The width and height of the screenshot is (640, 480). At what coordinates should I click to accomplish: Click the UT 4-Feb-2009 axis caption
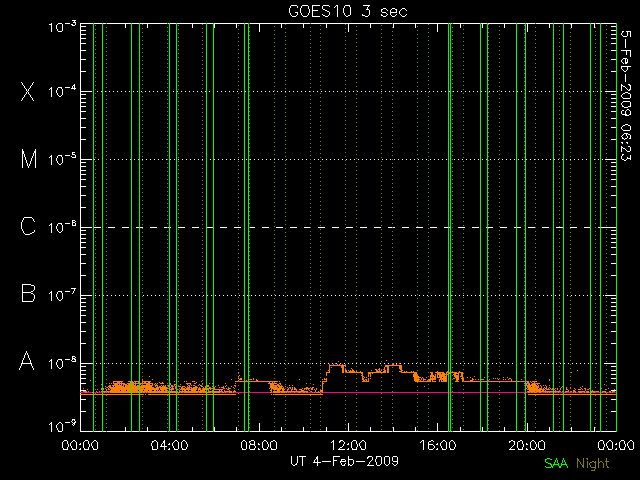point(344,461)
